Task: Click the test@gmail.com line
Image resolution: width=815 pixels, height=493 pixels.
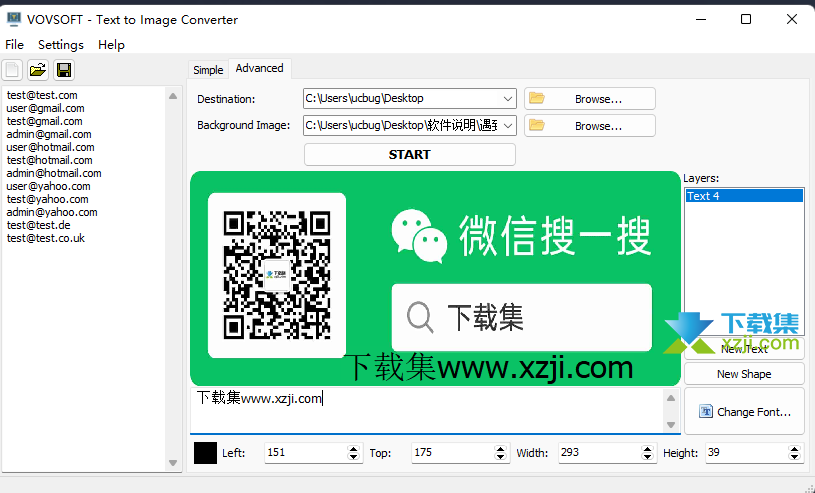Action: [x=44, y=121]
